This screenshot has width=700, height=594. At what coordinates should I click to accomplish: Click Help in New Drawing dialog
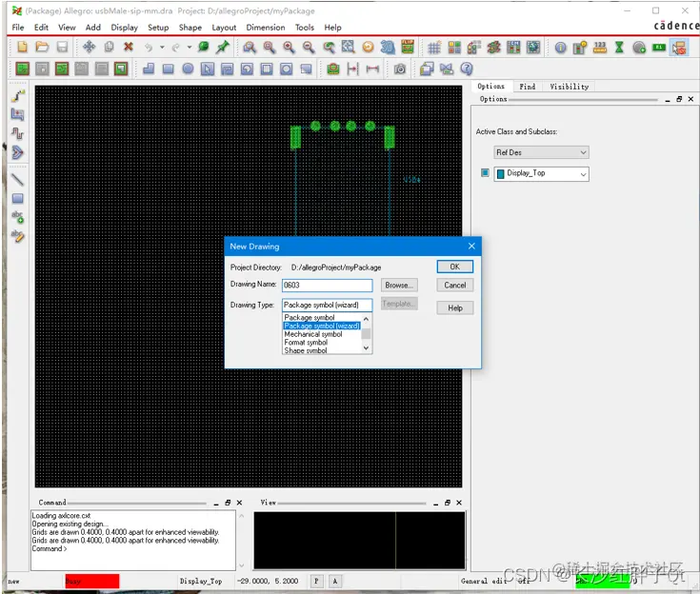pos(454,307)
